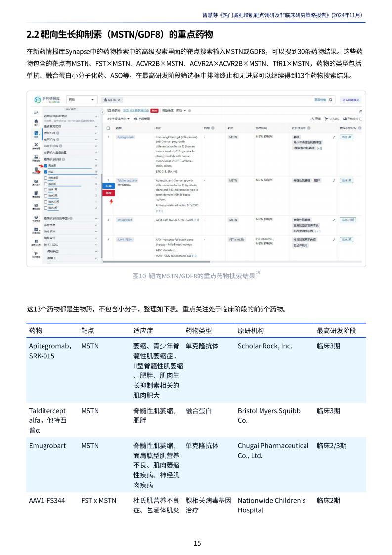Click the hamburger collapse icon atop sidebar

[x=36, y=112]
